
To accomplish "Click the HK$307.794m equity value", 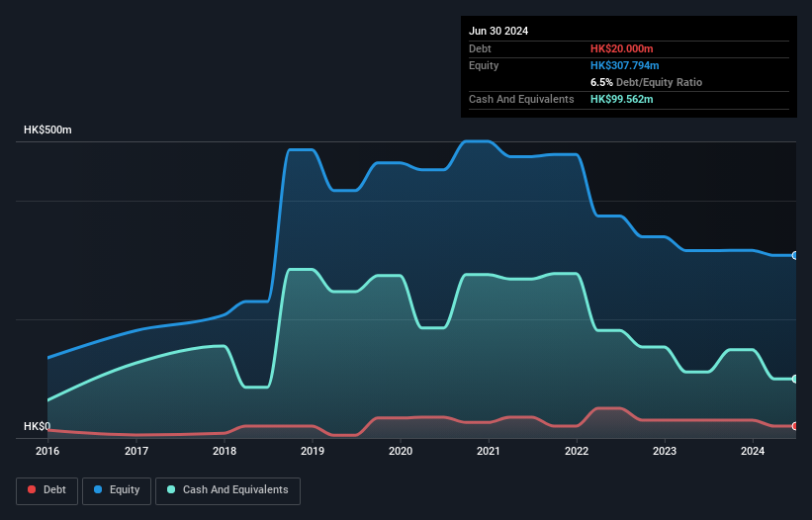I will (624, 65).
